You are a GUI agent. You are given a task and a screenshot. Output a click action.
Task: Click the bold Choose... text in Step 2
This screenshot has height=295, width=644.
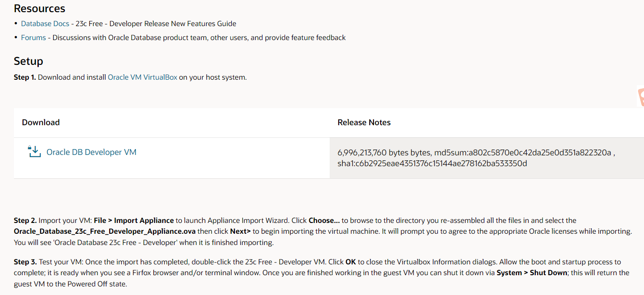(324, 220)
